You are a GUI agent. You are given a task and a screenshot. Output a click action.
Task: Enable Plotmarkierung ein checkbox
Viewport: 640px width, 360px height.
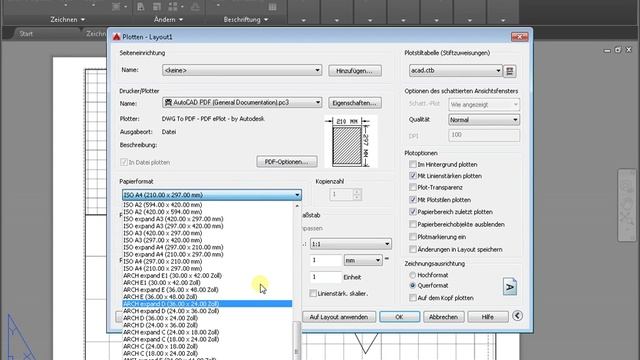click(x=413, y=237)
